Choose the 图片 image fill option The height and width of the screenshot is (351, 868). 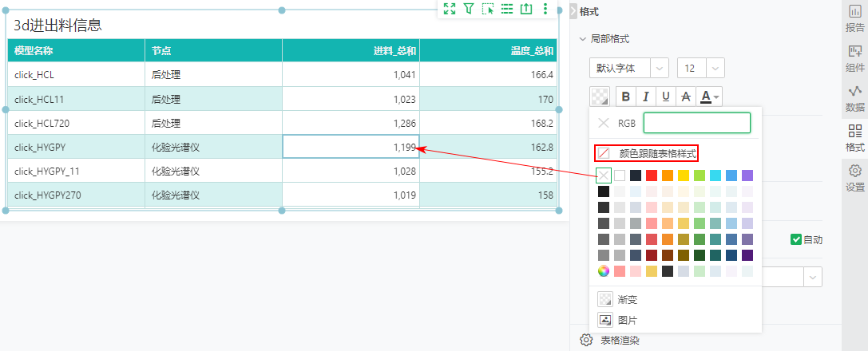coord(628,320)
